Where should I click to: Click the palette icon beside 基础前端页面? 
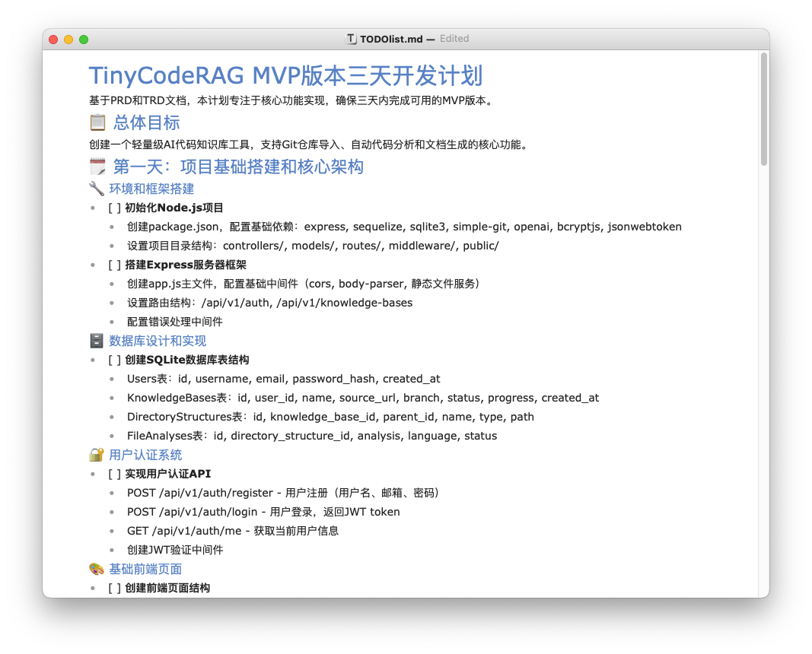click(x=96, y=568)
